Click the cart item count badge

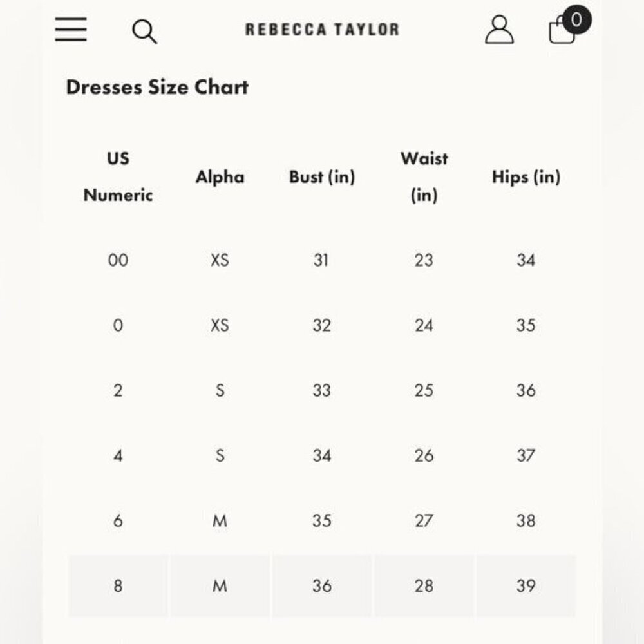point(576,20)
